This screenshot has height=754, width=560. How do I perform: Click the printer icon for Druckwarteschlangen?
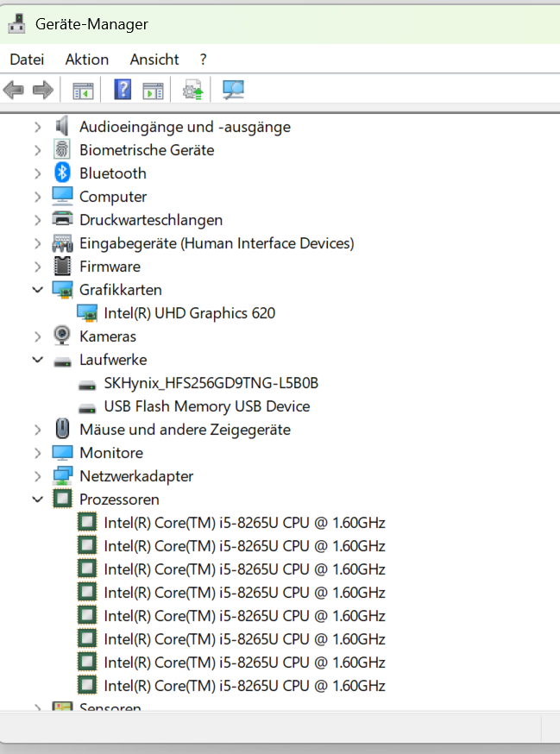pos(62,219)
